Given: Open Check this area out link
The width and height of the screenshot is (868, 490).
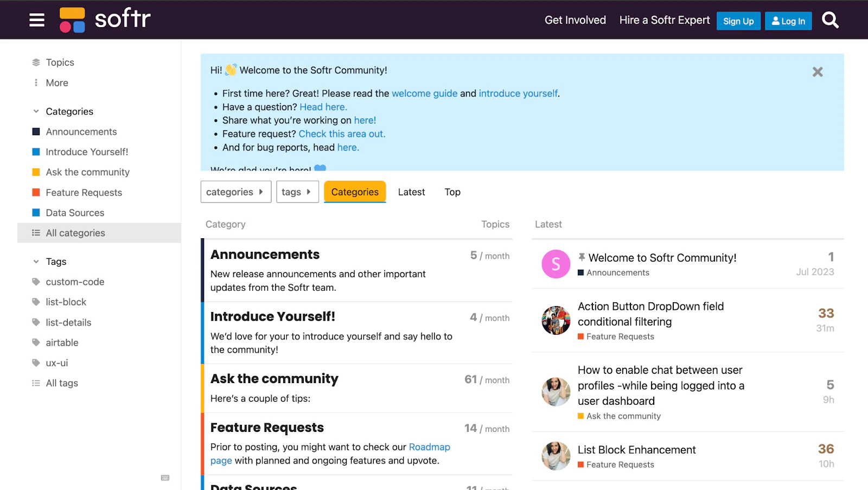Looking at the screenshot, I should tap(342, 134).
